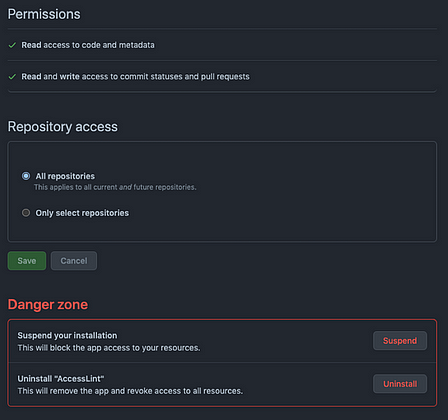Screen dimensions: 448x420
Task: Click the read and write access permission text
Action: pyautogui.click(x=135, y=77)
